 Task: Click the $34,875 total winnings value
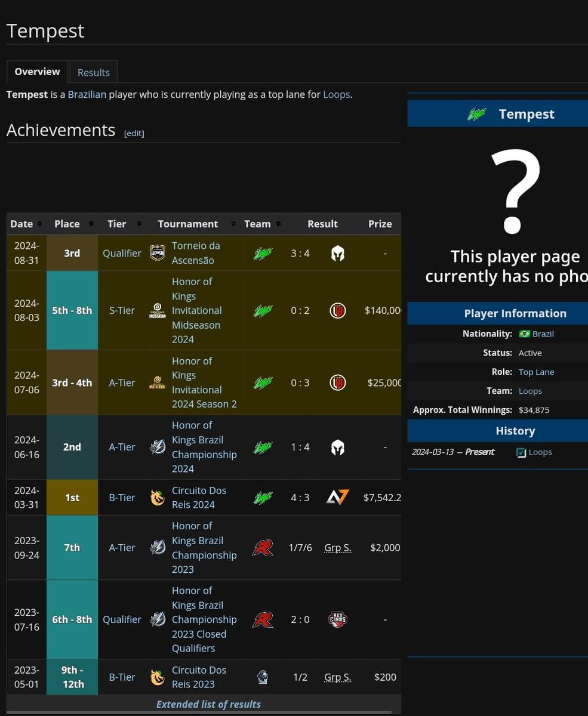(x=534, y=410)
